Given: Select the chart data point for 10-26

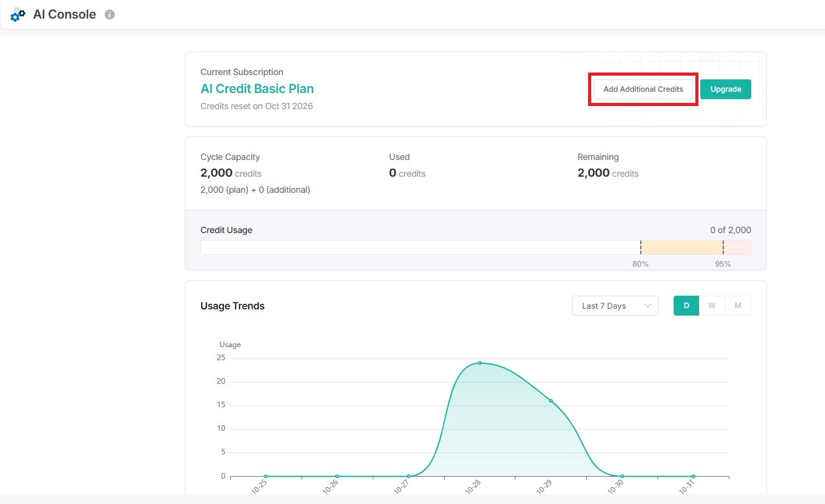Looking at the screenshot, I should pyautogui.click(x=337, y=476).
